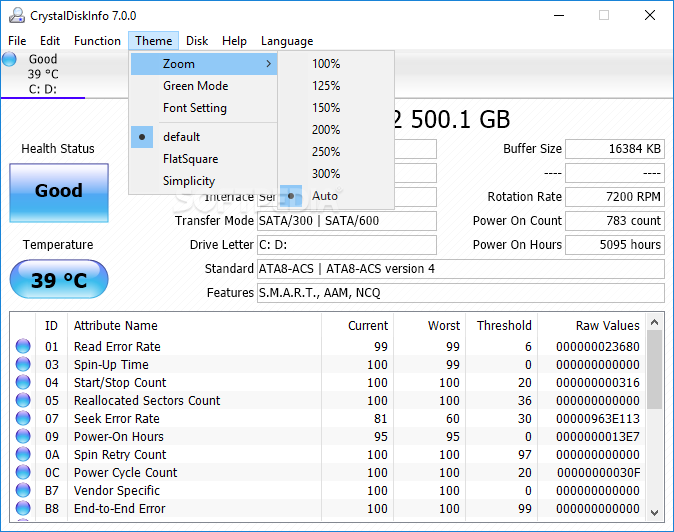Click the 39 °C temperature button

point(59,279)
